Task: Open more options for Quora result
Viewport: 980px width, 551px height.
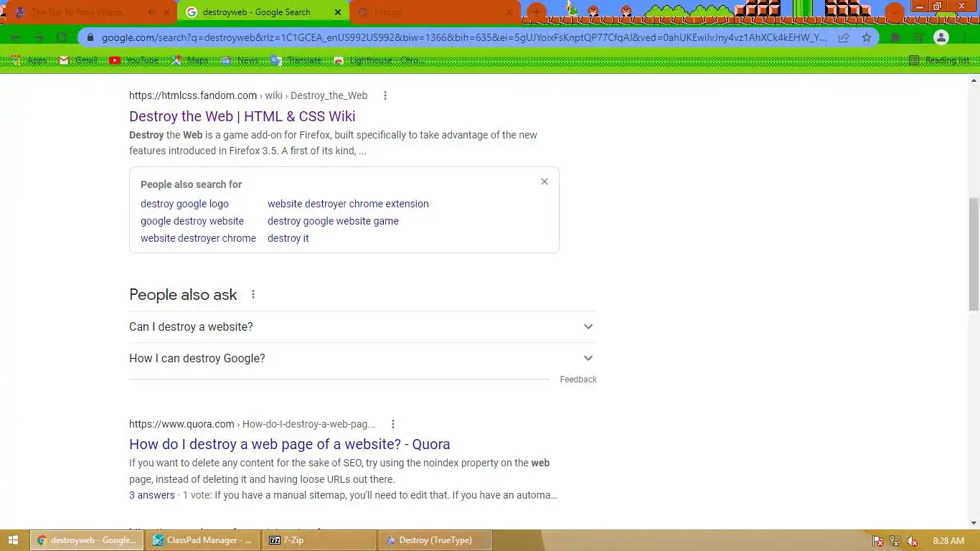Action: pyautogui.click(x=392, y=424)
